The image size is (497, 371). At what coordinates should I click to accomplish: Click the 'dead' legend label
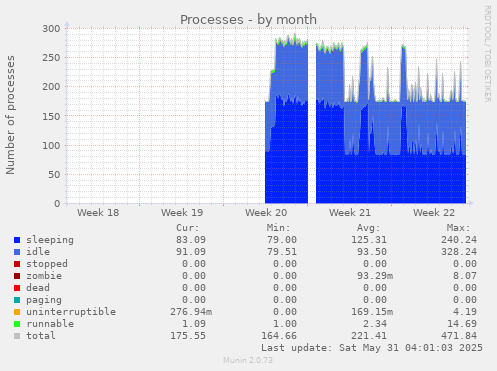tap(38, 288)
